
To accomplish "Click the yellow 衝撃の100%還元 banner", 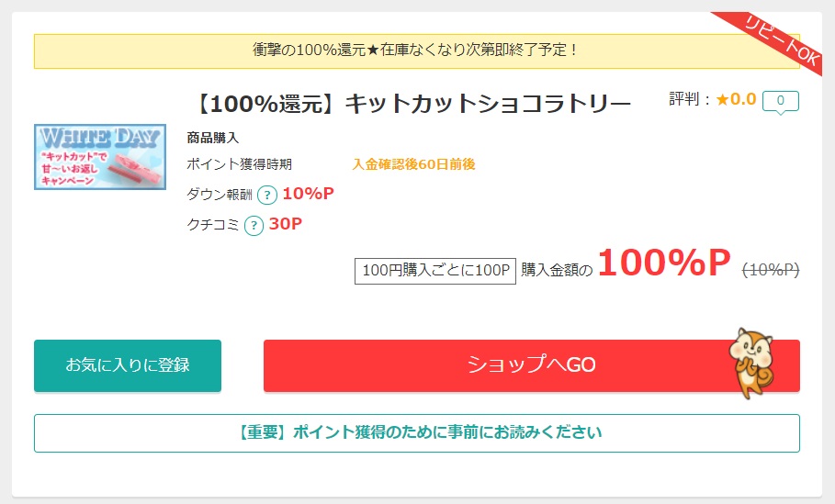I will (417, 51).
